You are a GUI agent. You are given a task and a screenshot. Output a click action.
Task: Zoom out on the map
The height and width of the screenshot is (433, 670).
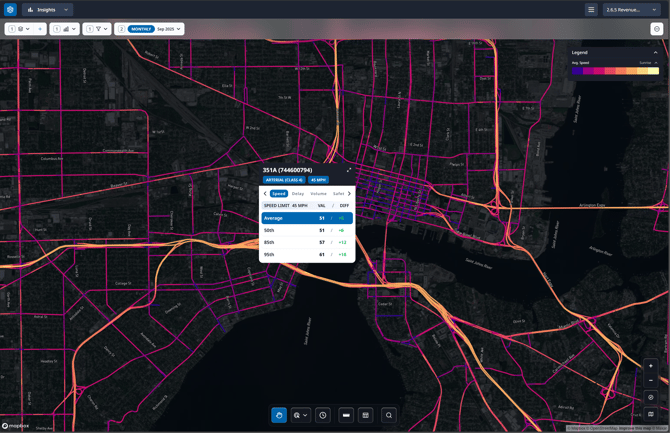(x=651, y=380)
